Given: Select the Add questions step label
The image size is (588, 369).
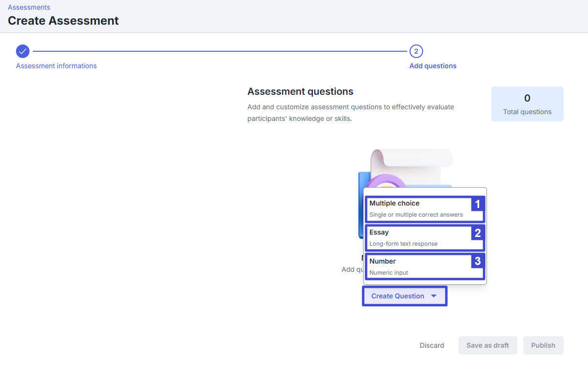Looking at the screenshot, I should point(433,66).
